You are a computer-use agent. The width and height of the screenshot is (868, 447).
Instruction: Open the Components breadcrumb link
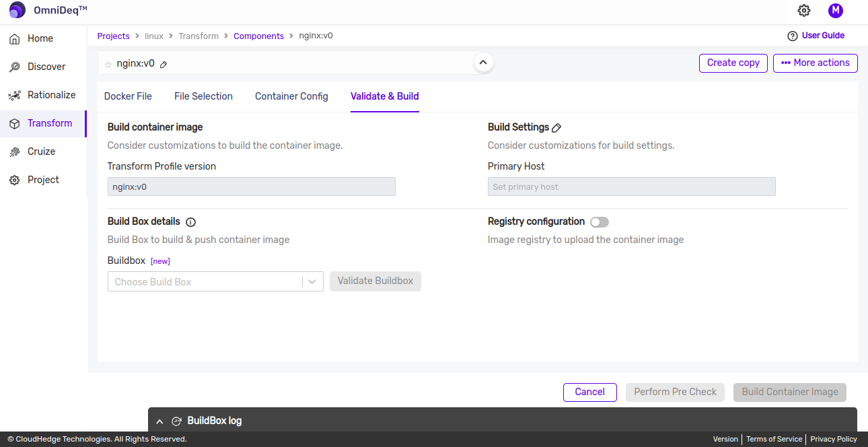258,36
